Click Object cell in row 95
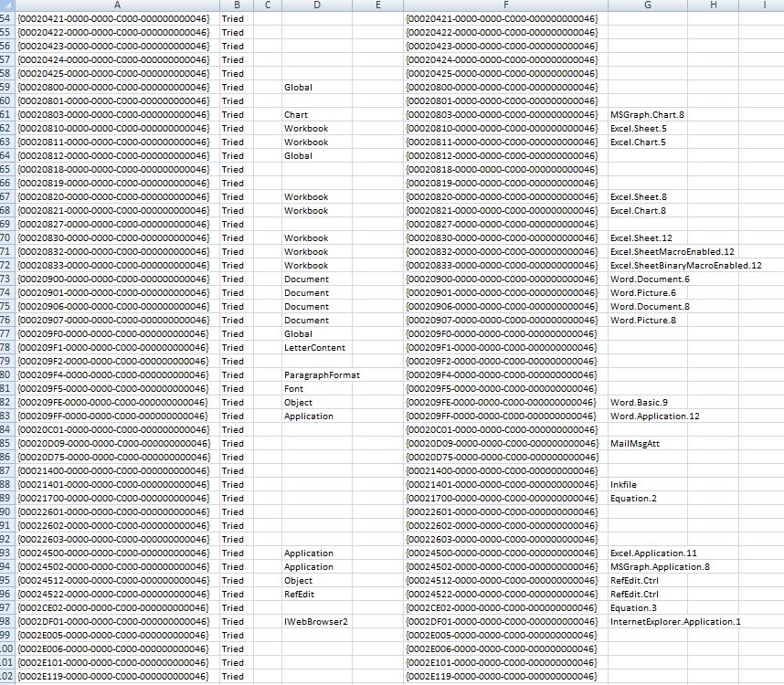 pyautogui.click(x=317, y=581)
